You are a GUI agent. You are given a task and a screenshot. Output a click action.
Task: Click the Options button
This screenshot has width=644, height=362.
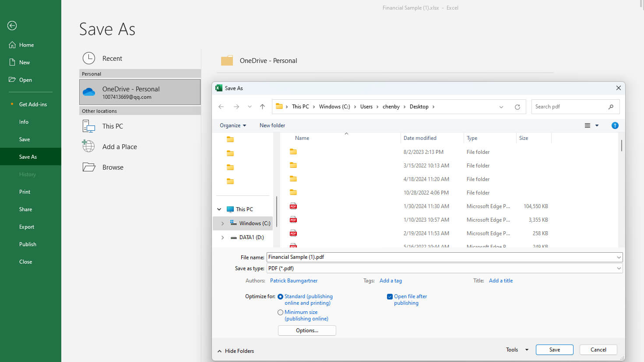coord(306,331)
